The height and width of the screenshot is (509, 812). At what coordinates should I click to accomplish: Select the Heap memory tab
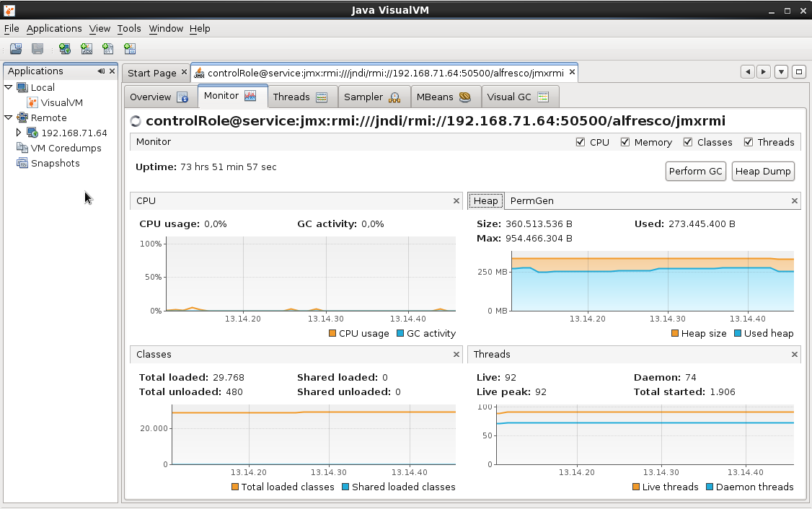[x=486, y=201]
